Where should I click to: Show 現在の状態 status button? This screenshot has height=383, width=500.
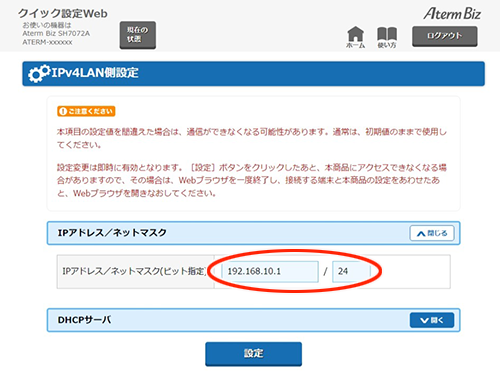coord(138,35)
